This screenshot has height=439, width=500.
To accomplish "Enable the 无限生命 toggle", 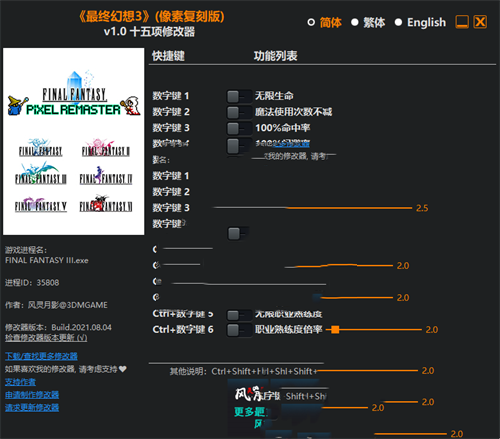I will pos(239,96).
